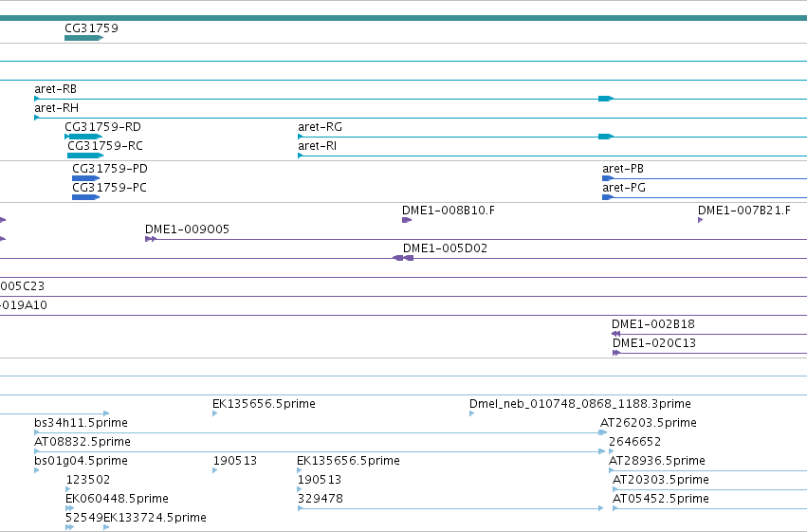This screenshot has height=532, width=807.
Task: Select the DME1-002B18 feature label
Action: tap(653, 323)
